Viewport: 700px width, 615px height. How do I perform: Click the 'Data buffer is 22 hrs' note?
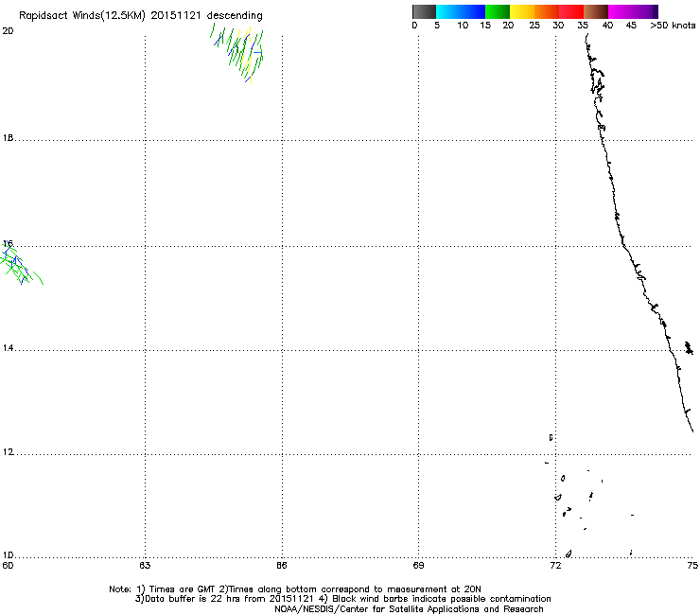tap(342, 599)
